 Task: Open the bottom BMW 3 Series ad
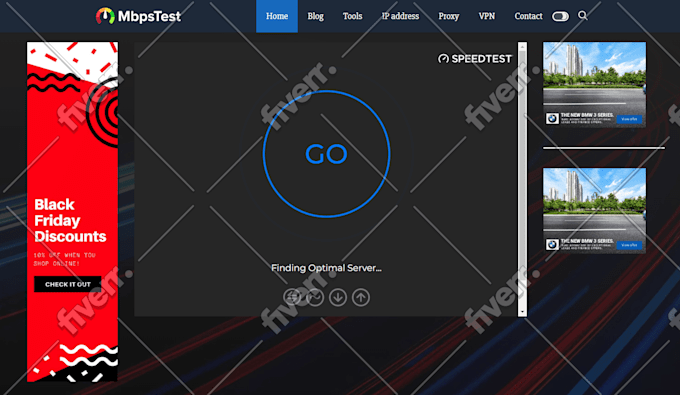[594, 210]
